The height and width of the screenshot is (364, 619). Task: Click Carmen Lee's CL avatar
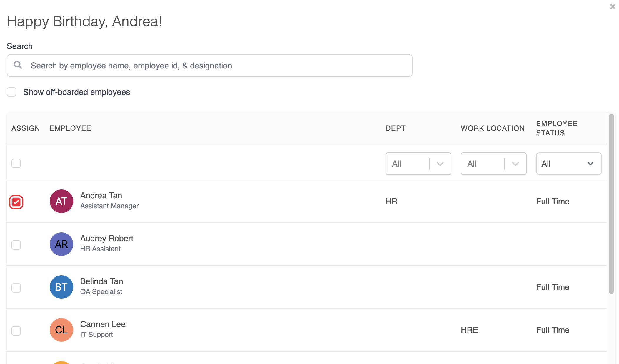[x=61, y=330]
